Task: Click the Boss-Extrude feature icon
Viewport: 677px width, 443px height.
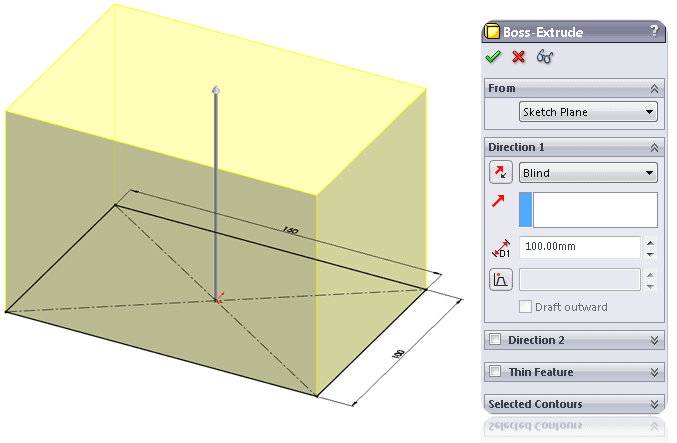Action: [x=492, y=32]
